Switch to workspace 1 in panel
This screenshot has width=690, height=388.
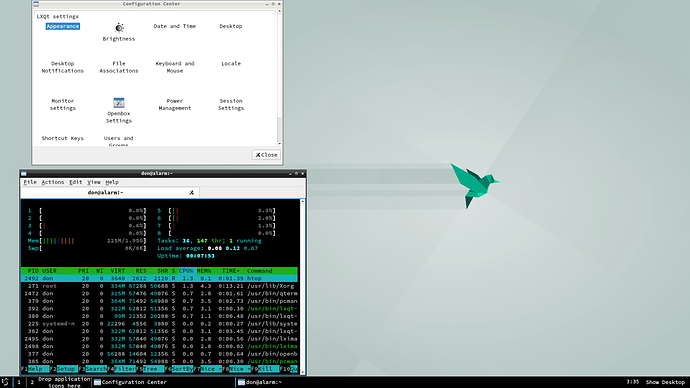pyautogui.click(x=19, y=382)
